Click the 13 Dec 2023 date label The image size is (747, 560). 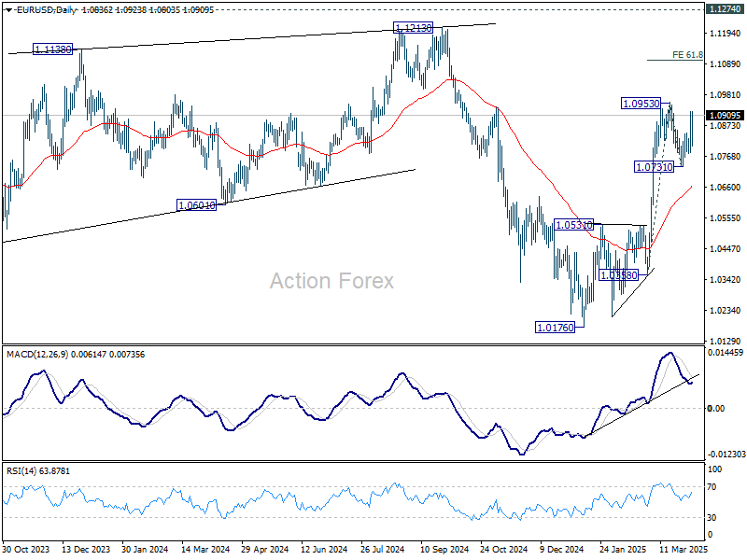click(86, 549)
